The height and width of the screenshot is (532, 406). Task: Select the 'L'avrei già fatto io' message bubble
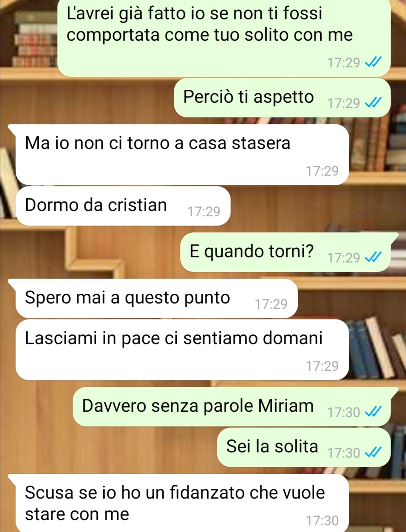click(x=224, y=38)
